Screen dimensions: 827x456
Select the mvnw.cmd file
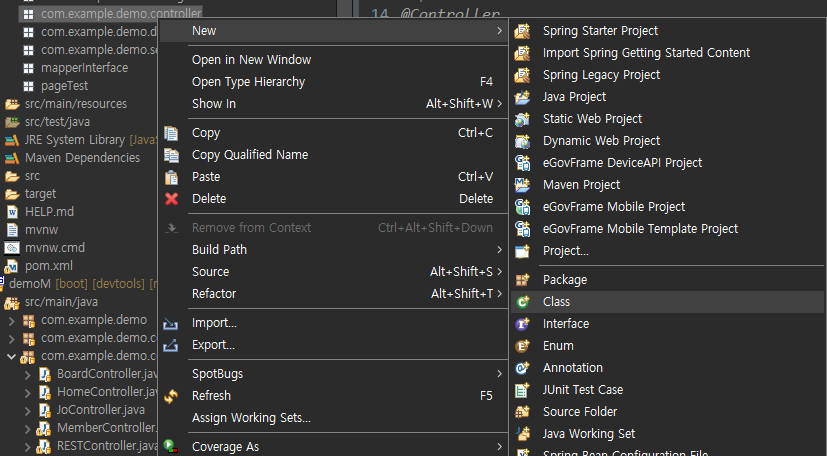click(x=54, y=248)
